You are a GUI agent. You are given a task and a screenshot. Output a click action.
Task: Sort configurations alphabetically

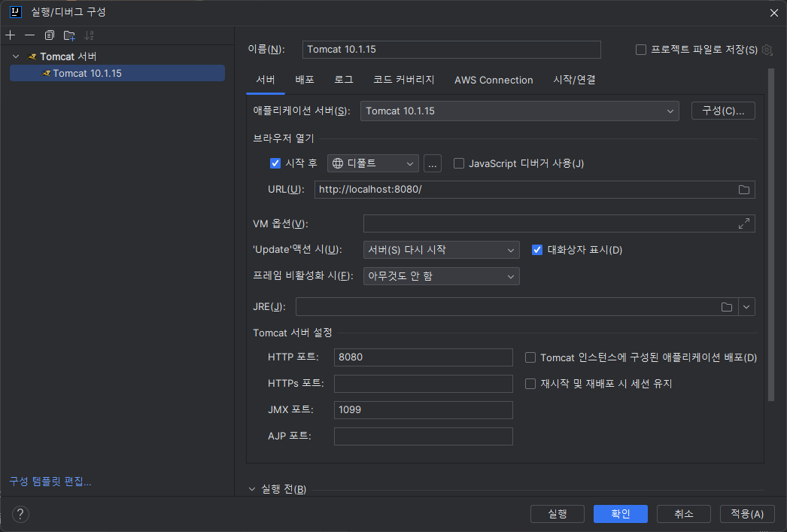89,35
